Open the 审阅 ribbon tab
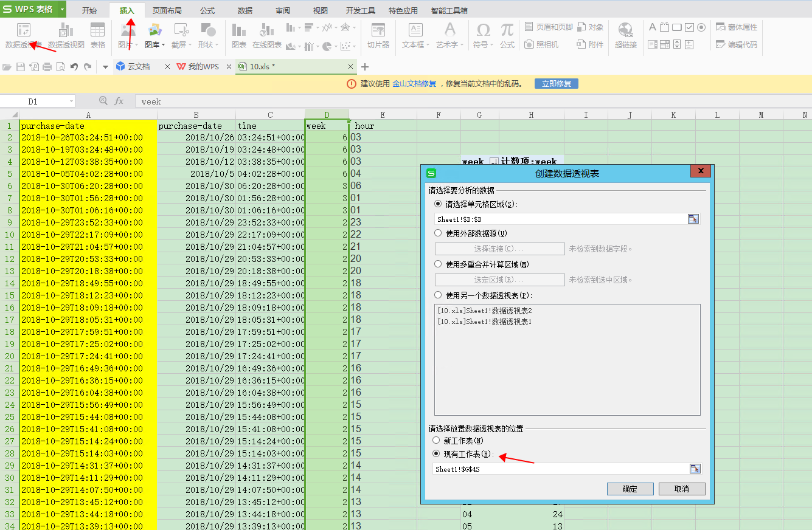The height and width of the screenshot is (530, 812). [283, 10]
